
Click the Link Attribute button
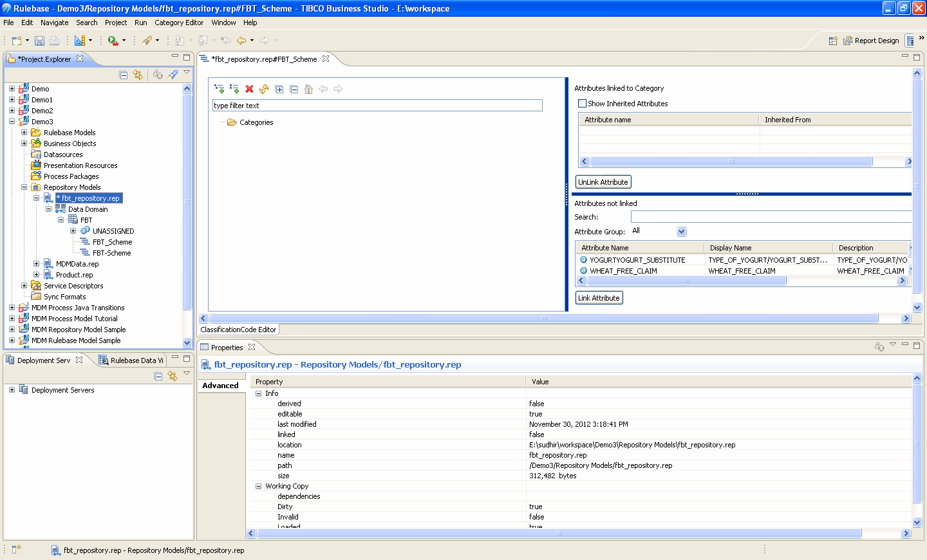599,298
